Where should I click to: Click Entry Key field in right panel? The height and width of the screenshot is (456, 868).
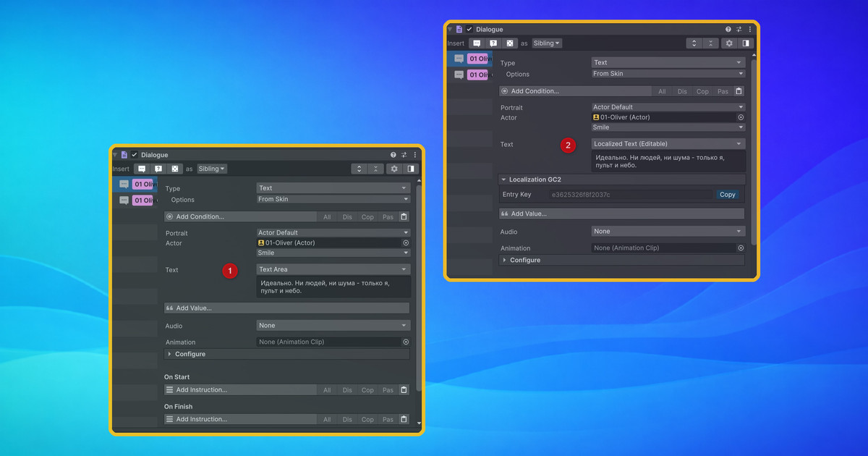[631, 195]
